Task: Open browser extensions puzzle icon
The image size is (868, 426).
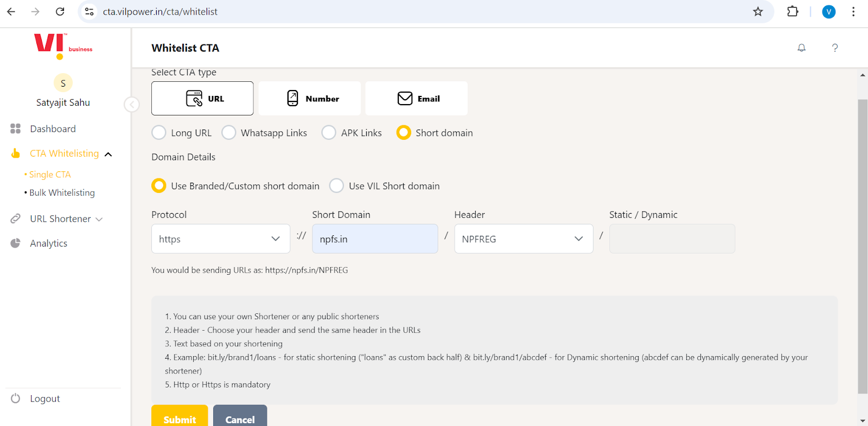Action: (x=793, y=11)
